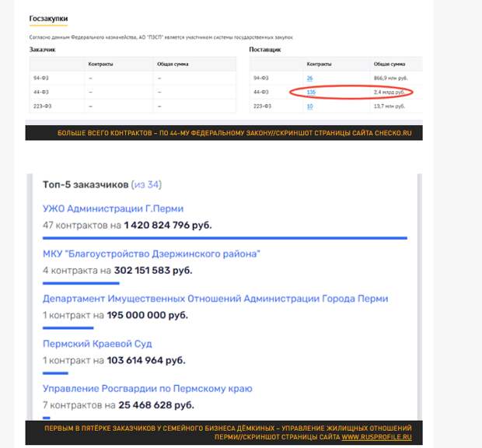
Task: Click the Федерального казначейства description sentence
Action: tap(161, 37)
